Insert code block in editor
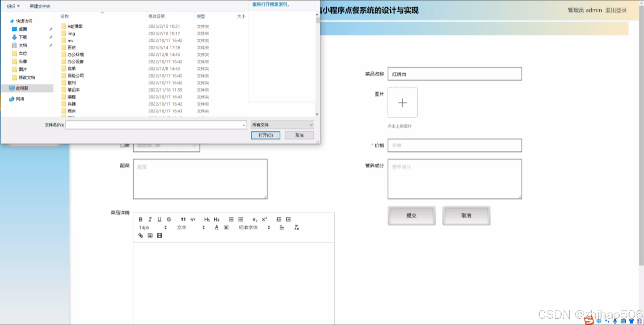The width and height of the screenshot is (644, 325). click(193, 219)
